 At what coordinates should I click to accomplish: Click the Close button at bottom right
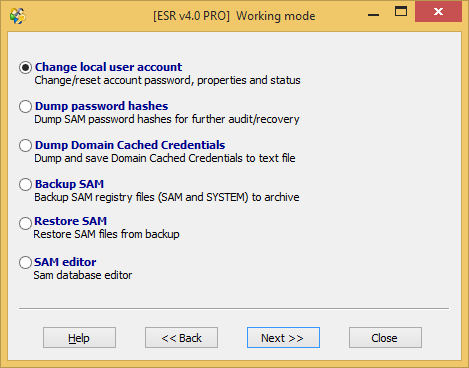click(x=385, y=338)
